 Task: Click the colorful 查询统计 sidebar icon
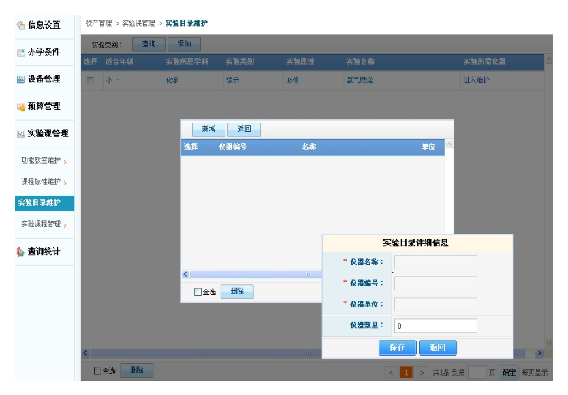coord(21,251)
